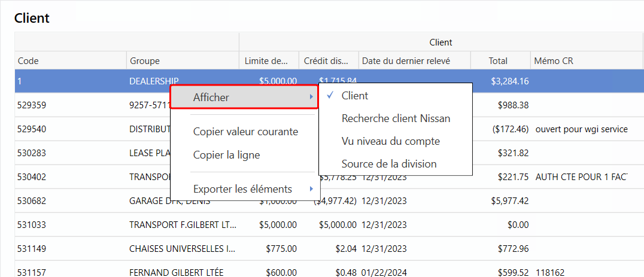This screenshot has width=644, height=277.
Task: Click the Total column header
Action: (x=497, y=61)
